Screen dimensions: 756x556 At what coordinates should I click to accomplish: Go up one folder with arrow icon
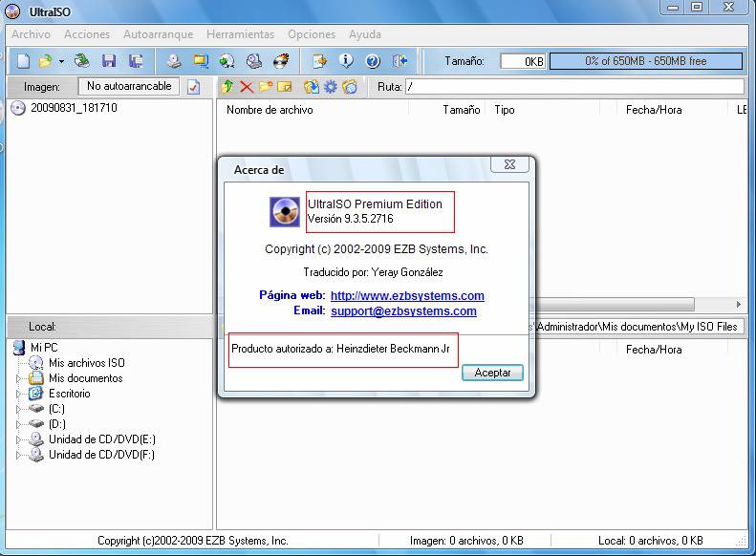tap(227, 87)
